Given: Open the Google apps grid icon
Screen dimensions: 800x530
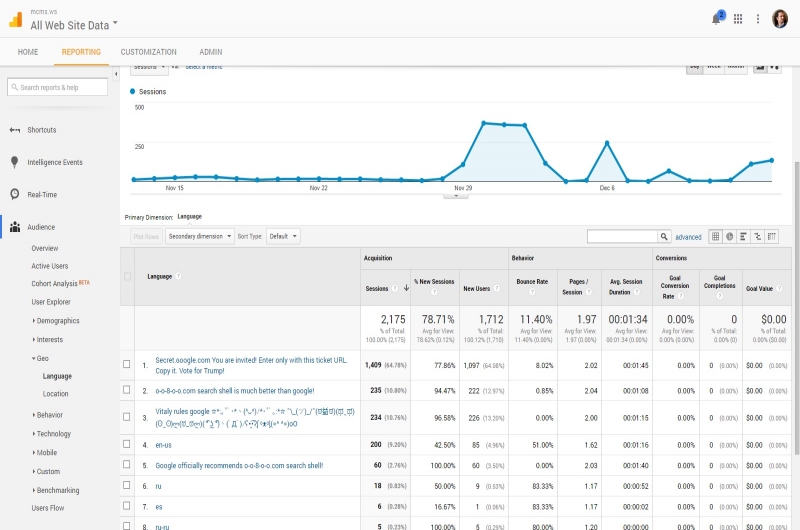Looking at the screenshot, I should point(738,18).
